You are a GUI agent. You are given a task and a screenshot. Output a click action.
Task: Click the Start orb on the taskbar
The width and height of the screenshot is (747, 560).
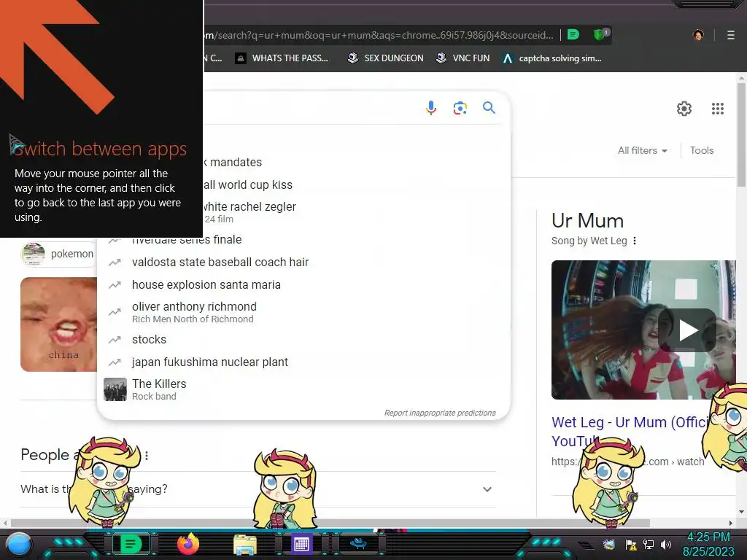pyautogui.click(x=18, y=544)
